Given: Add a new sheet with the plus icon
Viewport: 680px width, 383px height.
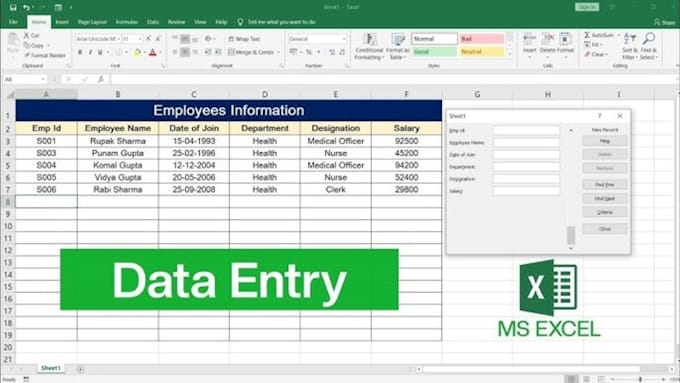Looking at the screenshot, I should click(80, 369).
